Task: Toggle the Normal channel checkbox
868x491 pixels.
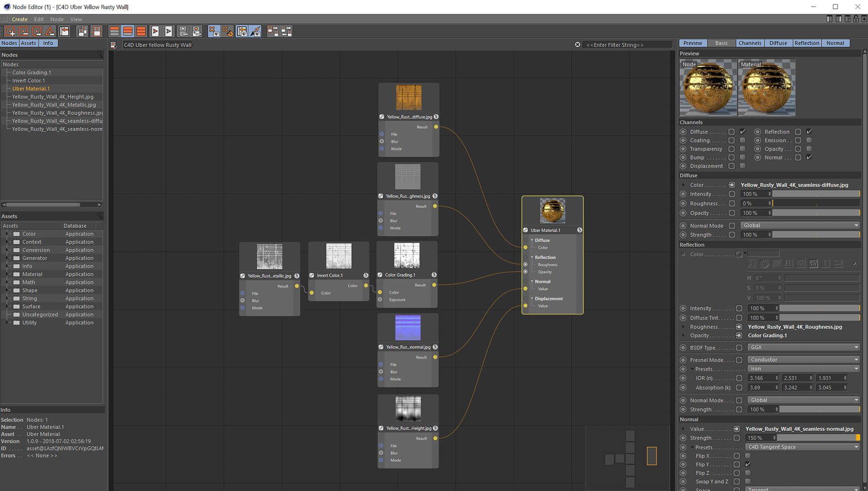Action: [x=809, y=158]
